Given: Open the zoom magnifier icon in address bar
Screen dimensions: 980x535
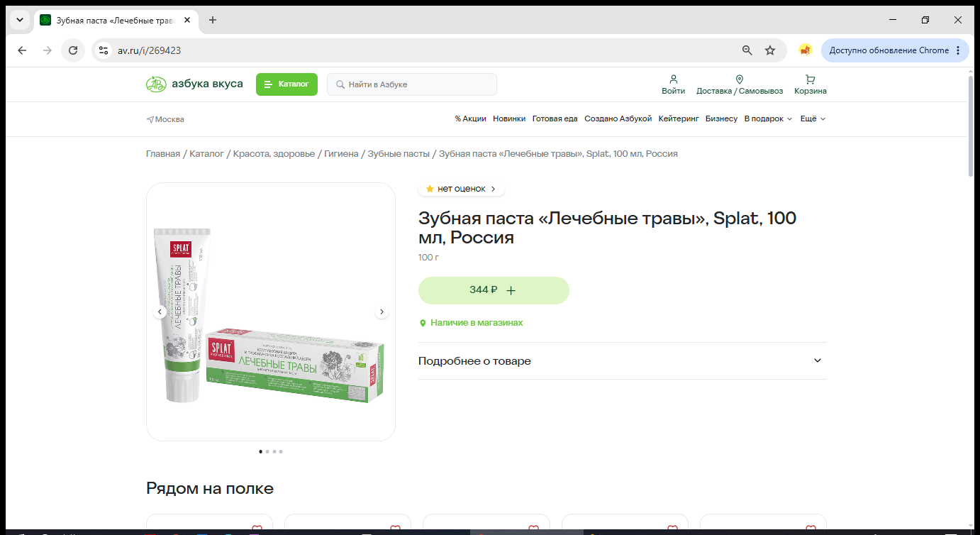Looking at the screenshot, I should pos(747,50).
